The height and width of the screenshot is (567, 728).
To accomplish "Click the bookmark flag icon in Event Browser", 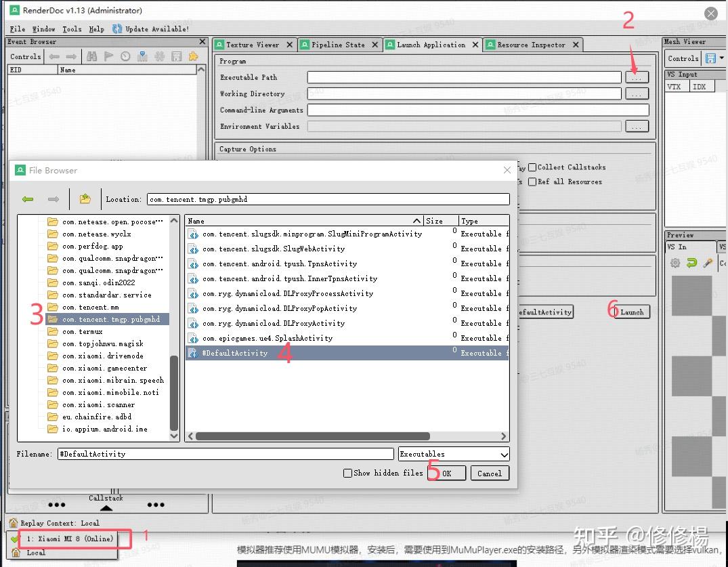I will coord(109,57).
